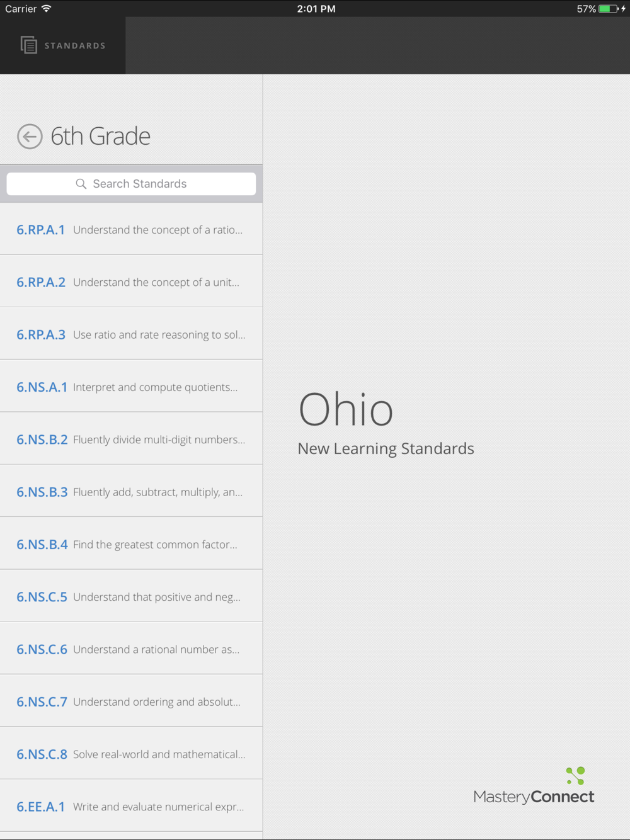The width and height of the screenshot is (630, 840).
Task: Open 6.RP.A.3 ratio and rate reasoning
Action: click(131, 334)
